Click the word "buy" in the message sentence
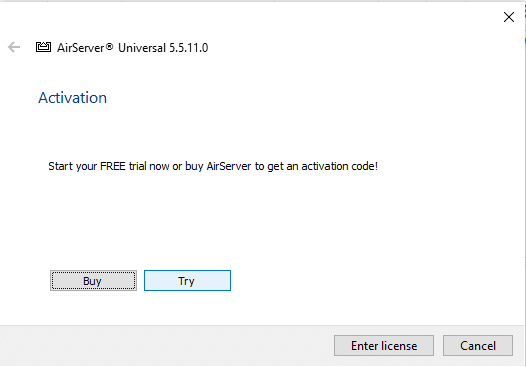The image size is (526, 367). pos(194,167)
